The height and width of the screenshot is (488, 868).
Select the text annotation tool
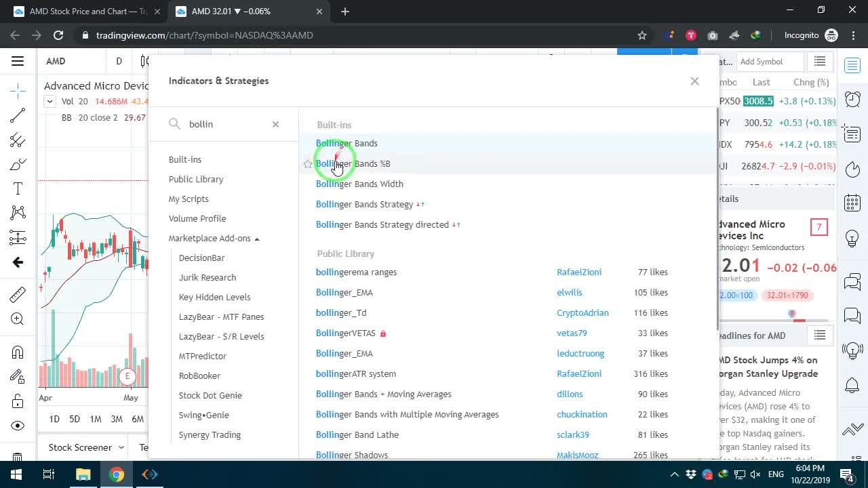coord(18,189)
